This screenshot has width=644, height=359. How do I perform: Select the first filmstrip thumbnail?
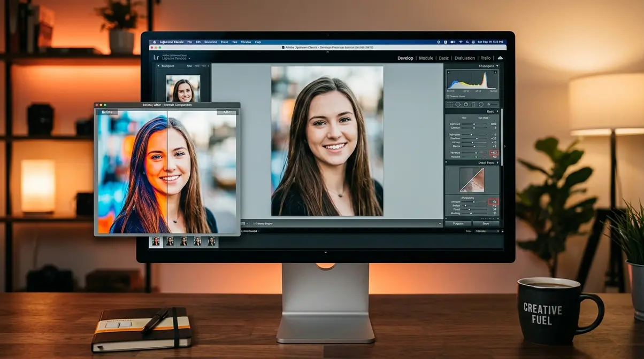tap(156, 241)
